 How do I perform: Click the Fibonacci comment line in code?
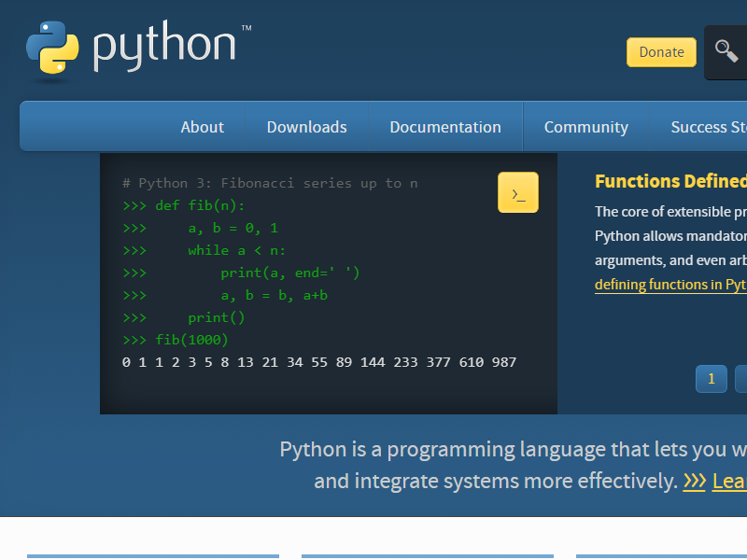point(270,183)
